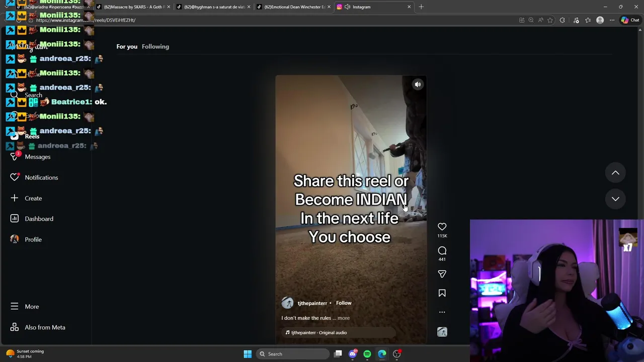Open Create in Instagram sidebar
The image size is (644, 362).
[x=33, y=198]
